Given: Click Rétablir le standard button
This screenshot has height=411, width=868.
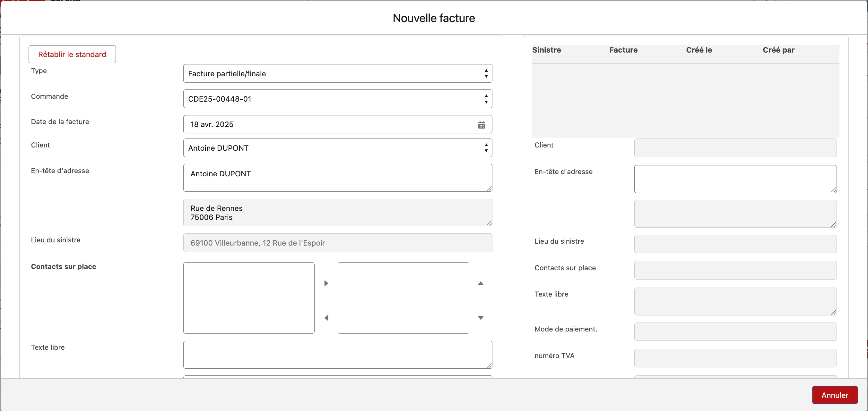Looking at the screenshot, I should point(72,54).
